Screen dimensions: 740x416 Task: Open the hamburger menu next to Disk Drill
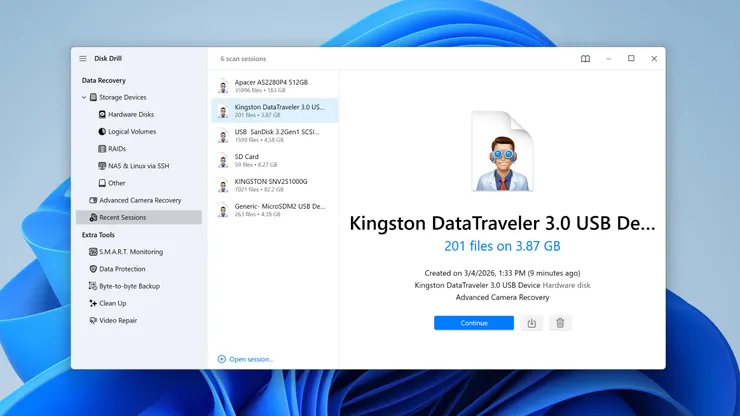(83, 59)
